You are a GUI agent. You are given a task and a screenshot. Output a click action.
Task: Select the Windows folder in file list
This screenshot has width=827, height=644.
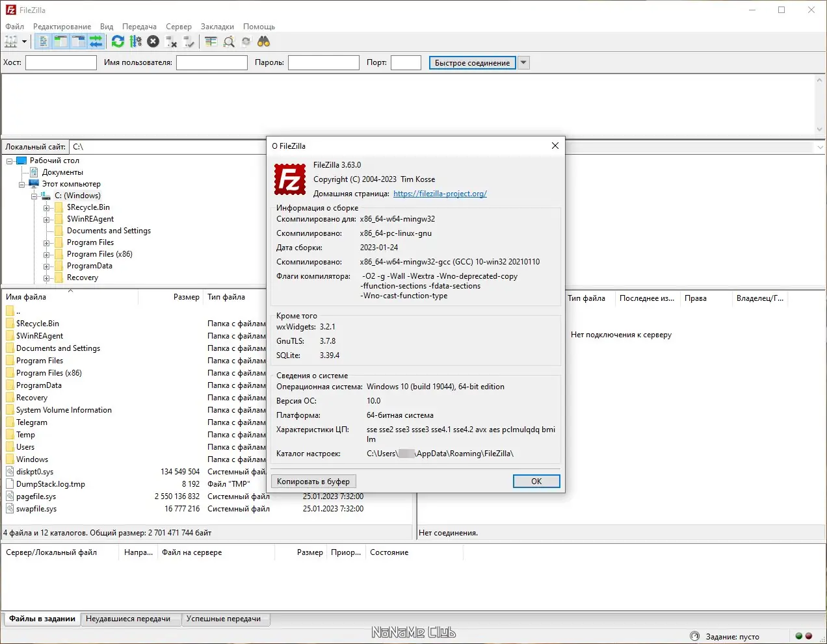click(32, 459)
